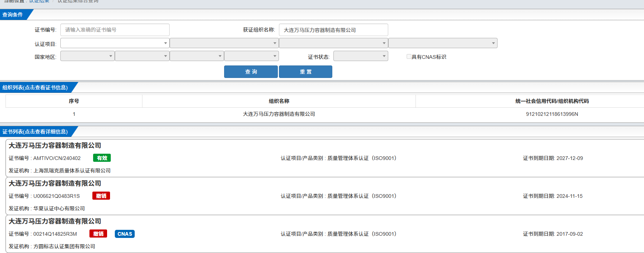This screenshot has height=253, width=644.
Task: Click the 统一社会信用代码/组织机构代码 column header
Action: 552,101
